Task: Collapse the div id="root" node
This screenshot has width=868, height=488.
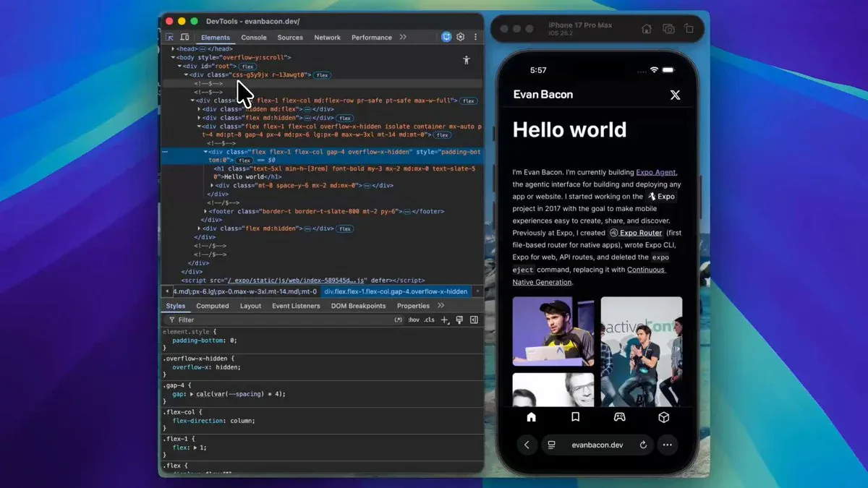Action: click(179, 66)
